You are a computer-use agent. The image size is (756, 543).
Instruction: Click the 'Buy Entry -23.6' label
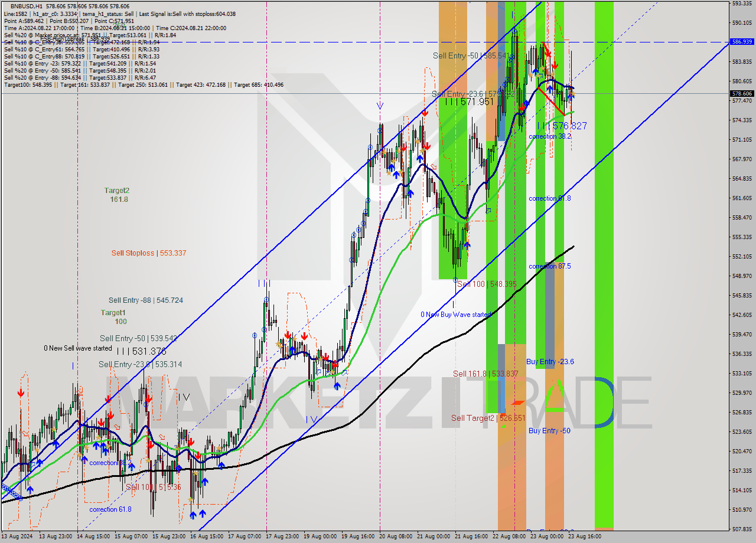coord(550,362)
